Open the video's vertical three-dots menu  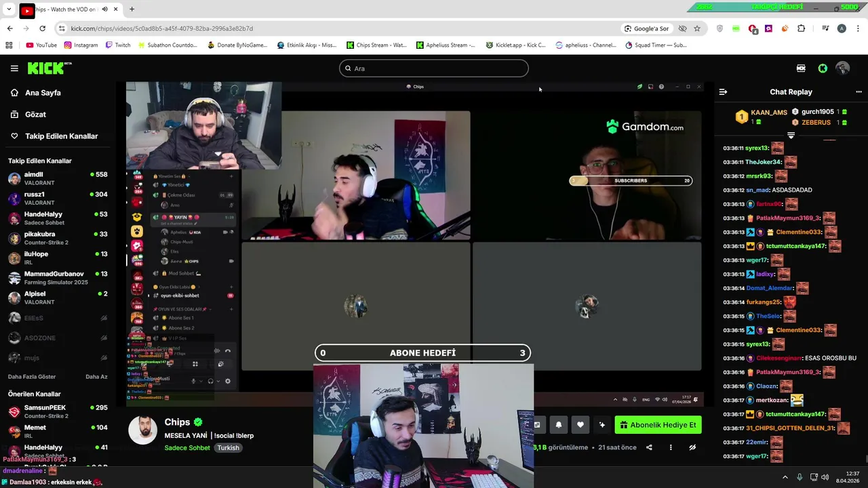point(671,447)
